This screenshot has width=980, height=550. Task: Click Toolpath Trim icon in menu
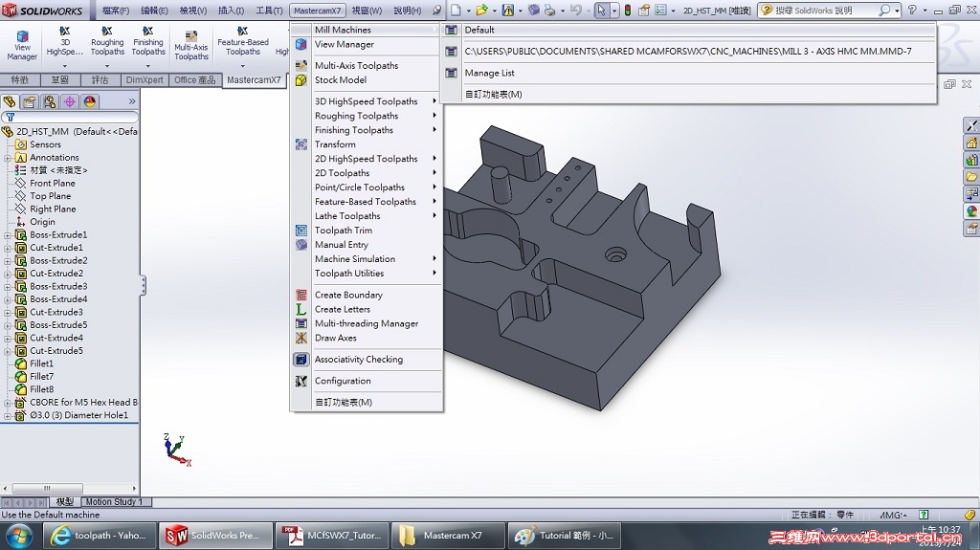click(301, 230)
